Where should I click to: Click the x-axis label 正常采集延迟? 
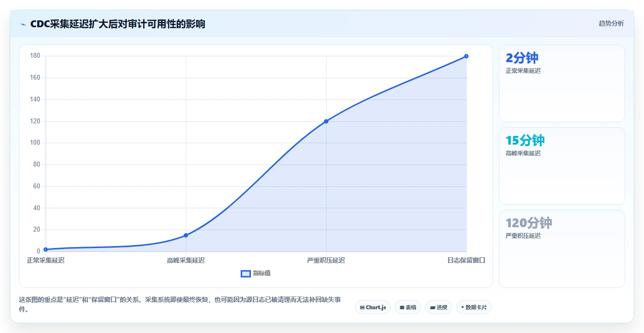pyautogui.click(x=46, y=260)
